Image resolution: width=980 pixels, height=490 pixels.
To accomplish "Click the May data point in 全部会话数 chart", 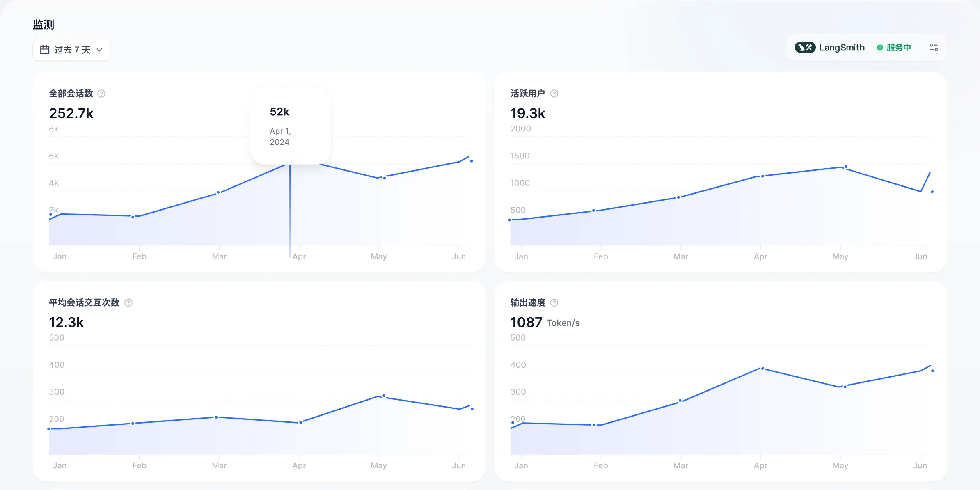I will 385,178.
